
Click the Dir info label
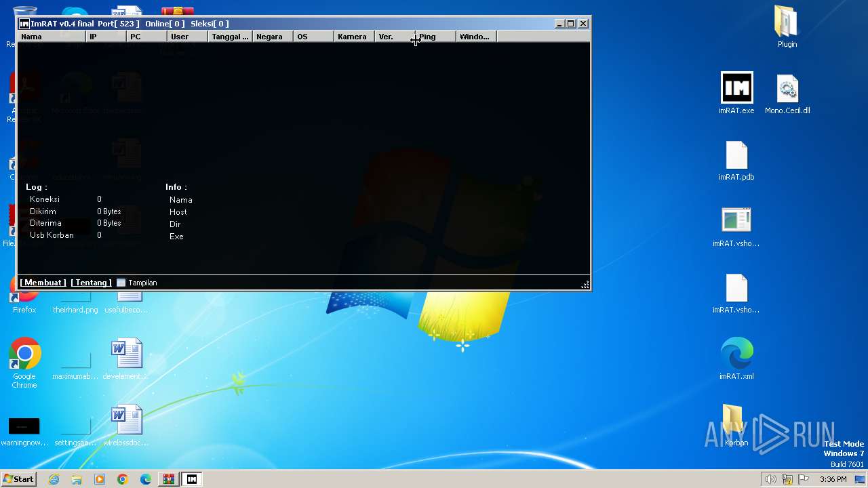(175, 224)
